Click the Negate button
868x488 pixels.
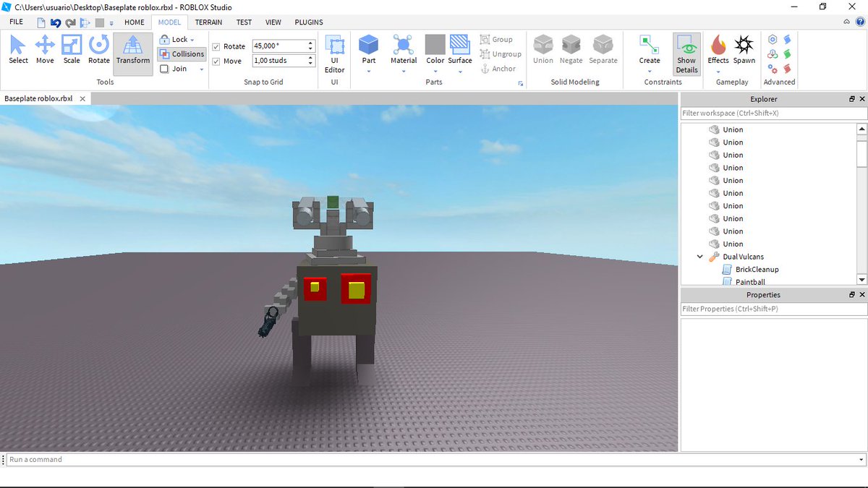tap(571, 50)
